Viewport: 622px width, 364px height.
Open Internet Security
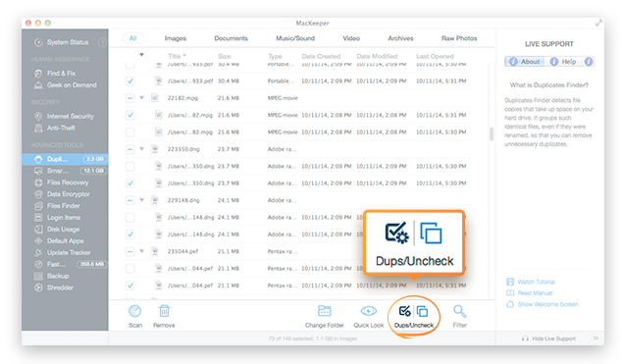tap(65, 116)
